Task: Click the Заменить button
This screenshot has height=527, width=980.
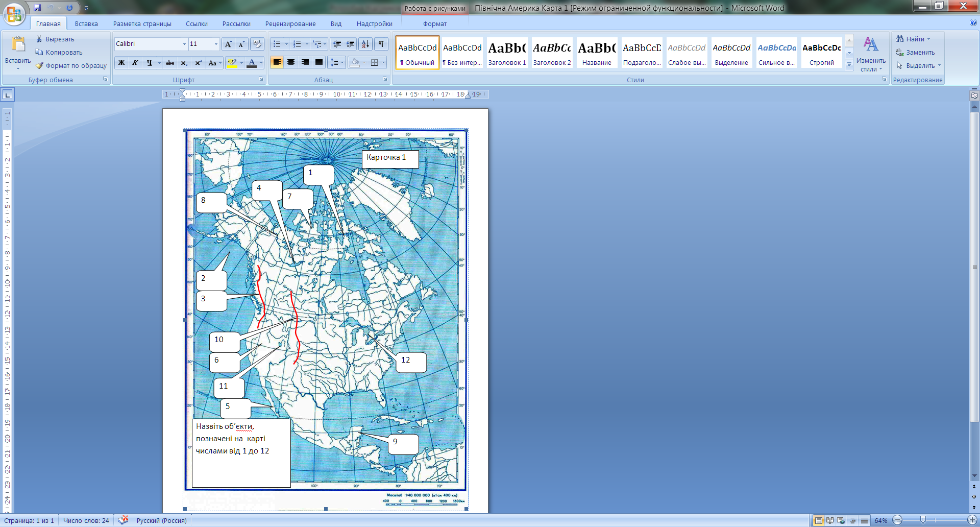Action: [920, 53]
